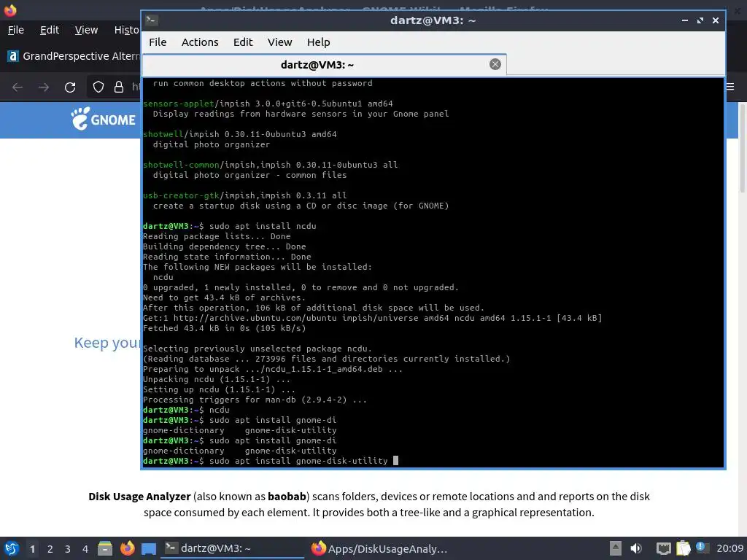Switch to workspace 3 in taskbar

[x=68, y=549]
